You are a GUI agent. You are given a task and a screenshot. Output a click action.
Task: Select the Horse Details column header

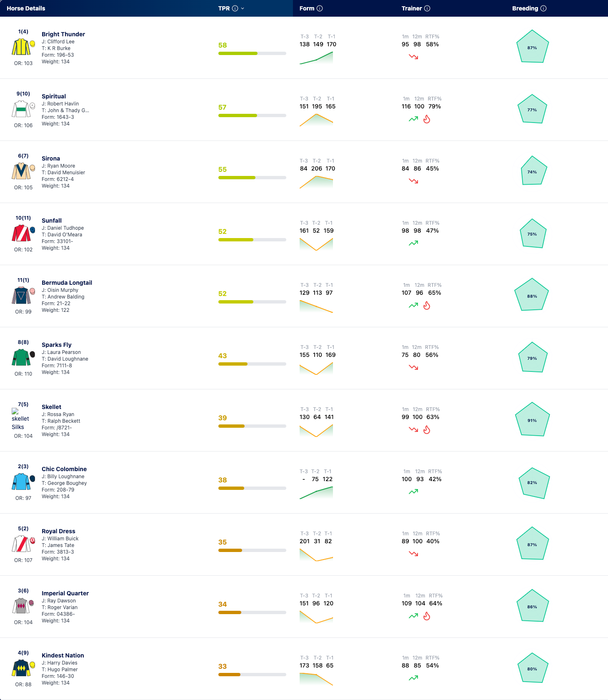pos(26,8)
